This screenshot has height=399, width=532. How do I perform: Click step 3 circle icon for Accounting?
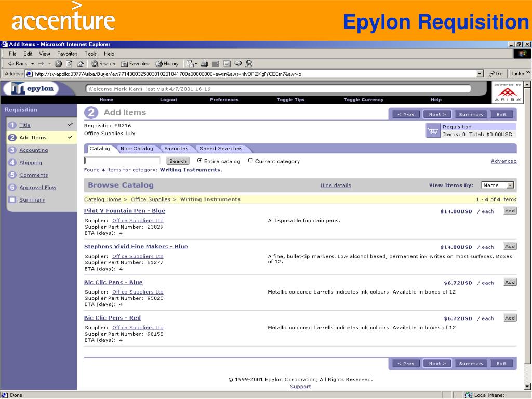coord(12,150)
